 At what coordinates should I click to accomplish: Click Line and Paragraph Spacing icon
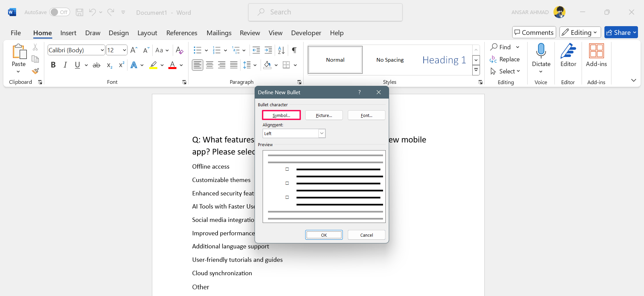pos(247,65)
